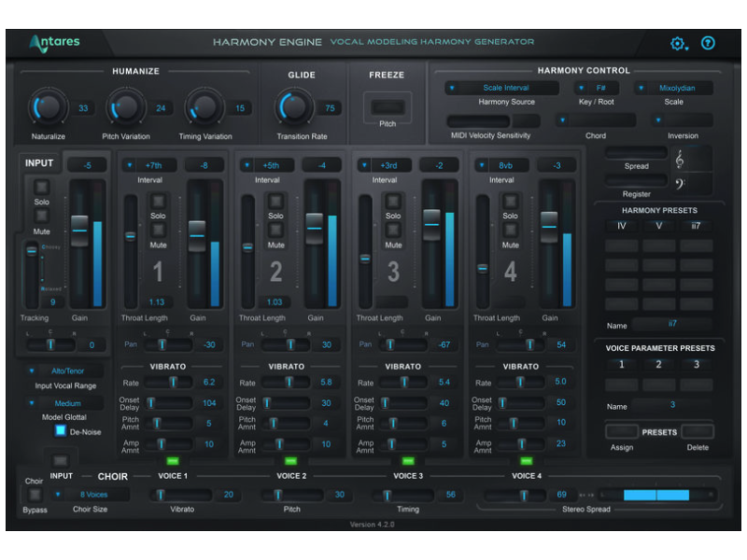The image size is (747, 560).
Task: Open the Medium Model Glottal dropdown
Action: click(63, 403)
